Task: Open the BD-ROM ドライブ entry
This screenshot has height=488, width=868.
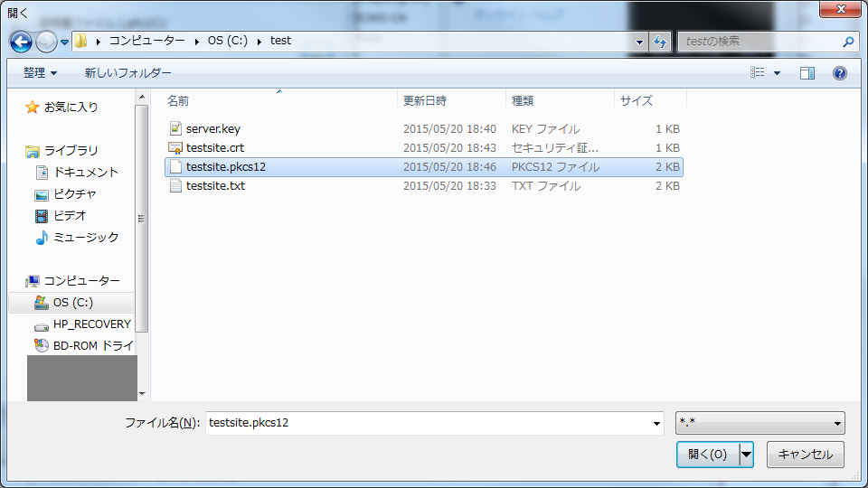Action: [x=93, y=346]
